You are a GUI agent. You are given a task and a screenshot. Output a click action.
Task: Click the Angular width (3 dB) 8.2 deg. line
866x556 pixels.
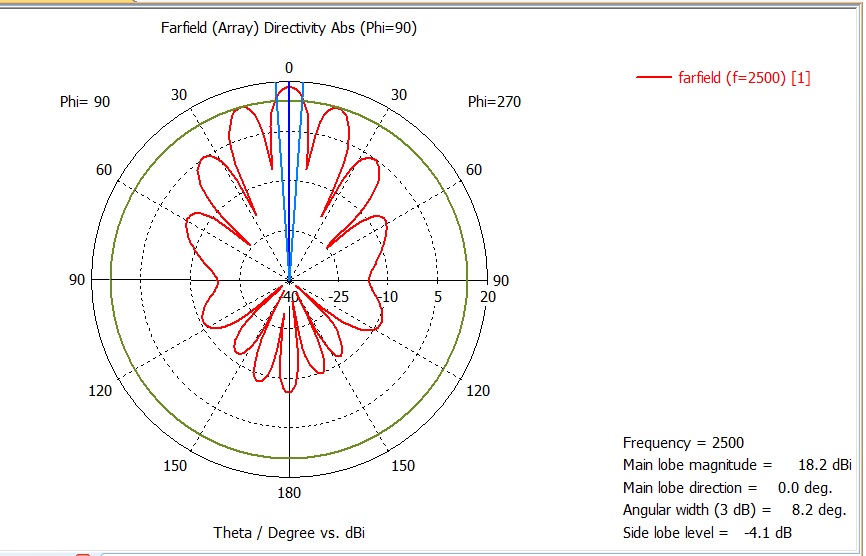tap(735, 510)
